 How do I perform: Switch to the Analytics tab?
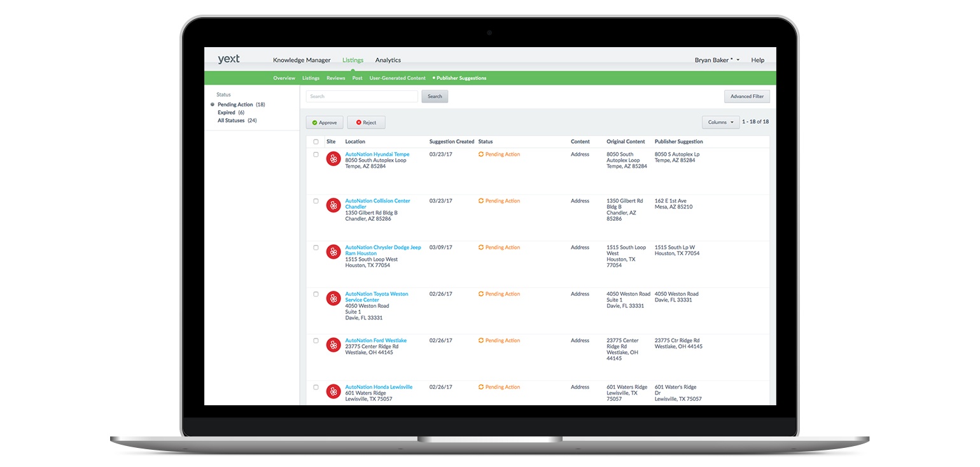(388, 60)
